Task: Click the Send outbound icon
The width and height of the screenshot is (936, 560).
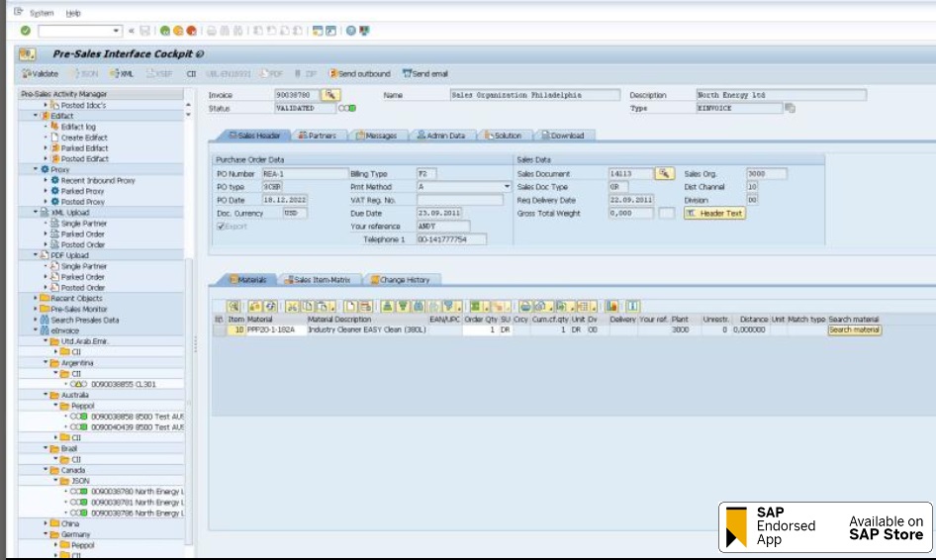Action: click(360, 74)
